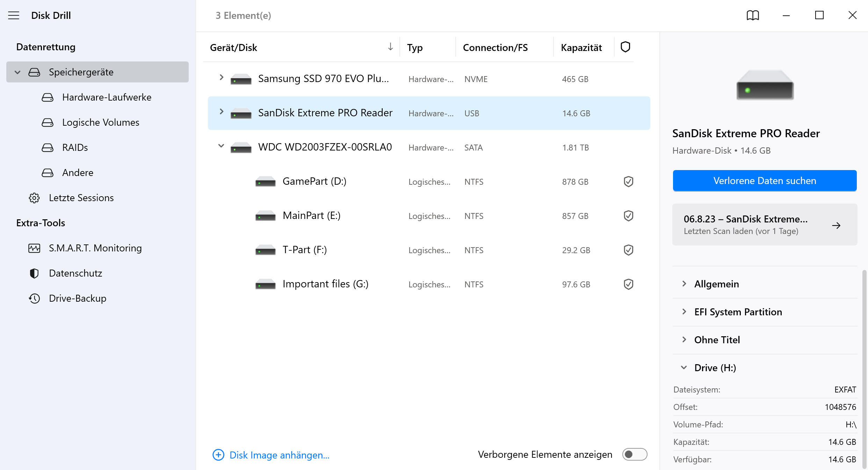Image resolution: width=868 pixels, height=470 pixels.
Task: Load last scan 06.8.23 SanDisk Extreme
Action: [765, 224]
